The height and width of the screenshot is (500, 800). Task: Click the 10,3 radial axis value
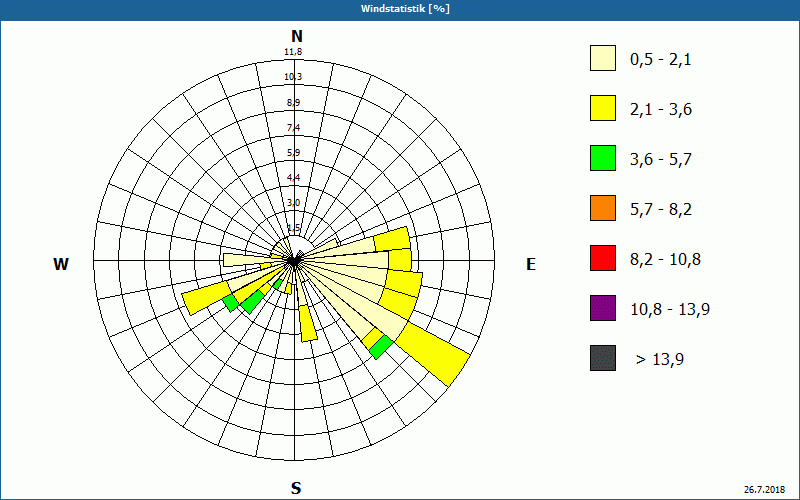pyautogui.click(x=293, y=77)
